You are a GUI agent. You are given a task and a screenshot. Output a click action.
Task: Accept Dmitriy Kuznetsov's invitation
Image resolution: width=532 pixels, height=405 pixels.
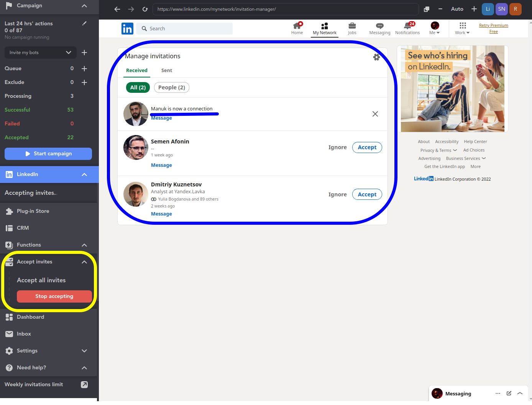pyautogui.click(x=367, y=194)
